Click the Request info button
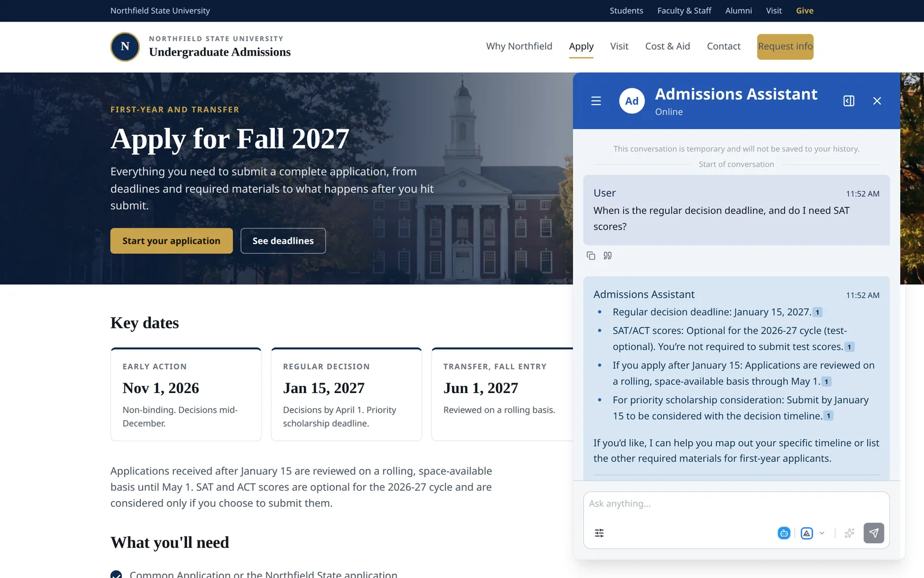924x578 pixels. [x=785, y=46]
